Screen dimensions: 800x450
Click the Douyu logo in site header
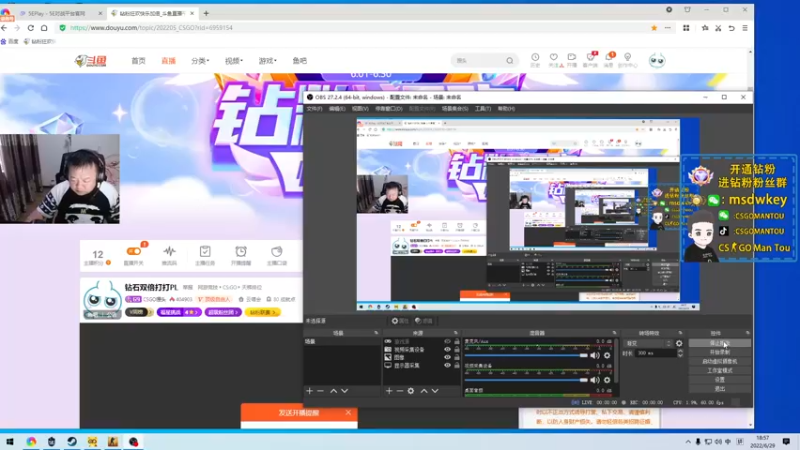pos(91,61)
